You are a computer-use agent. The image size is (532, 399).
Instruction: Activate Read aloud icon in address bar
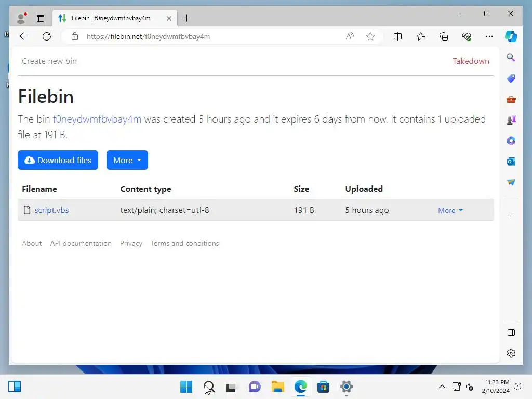point(350,36)
